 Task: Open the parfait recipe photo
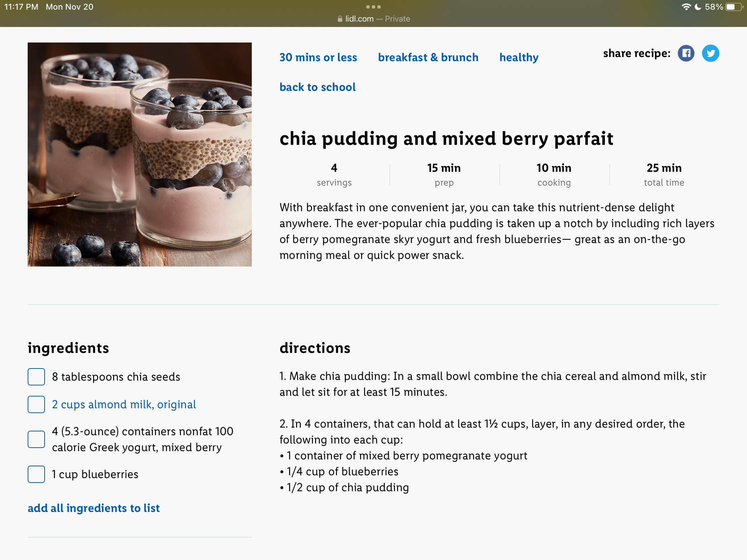coord(140,155)
